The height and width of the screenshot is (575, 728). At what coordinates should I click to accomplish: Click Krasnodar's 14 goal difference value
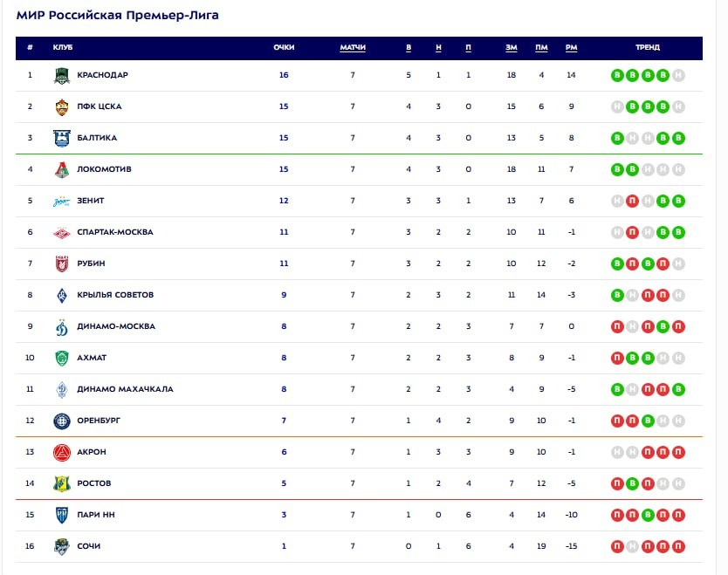(x=571, y=75)
